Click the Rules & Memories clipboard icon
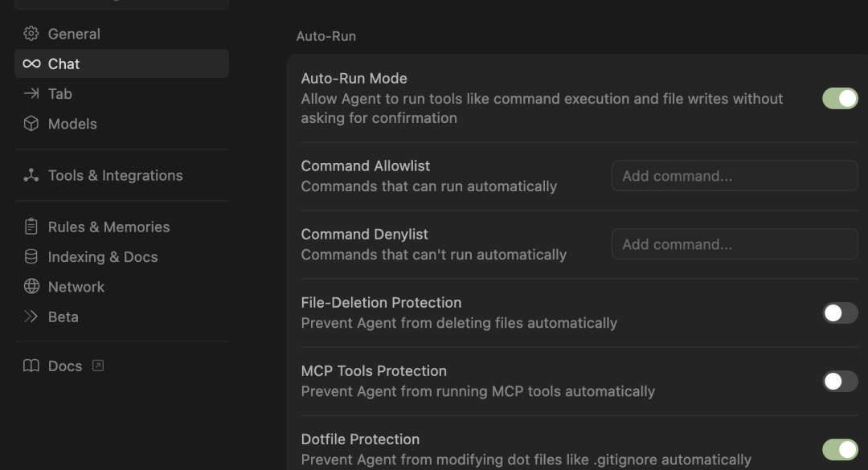The image size is (868, 470). (31, 227)
